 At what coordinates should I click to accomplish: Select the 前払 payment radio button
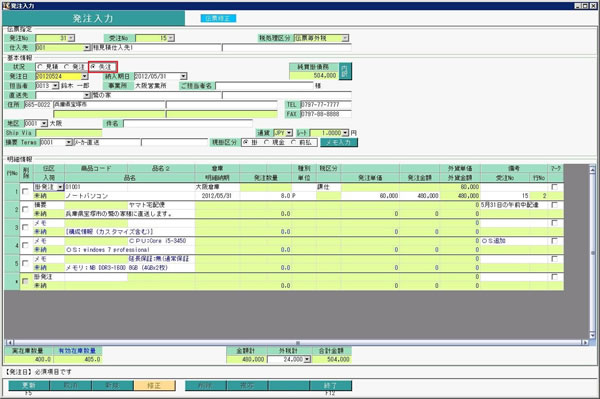(x=294, y=142)
